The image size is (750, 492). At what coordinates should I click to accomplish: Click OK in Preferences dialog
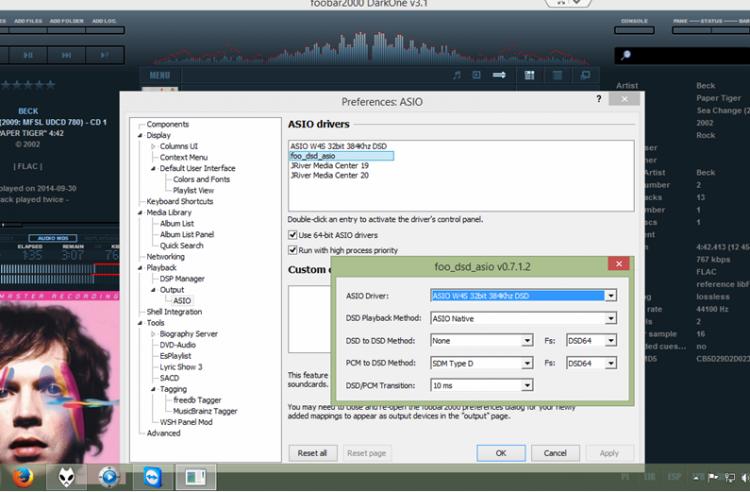501,453
